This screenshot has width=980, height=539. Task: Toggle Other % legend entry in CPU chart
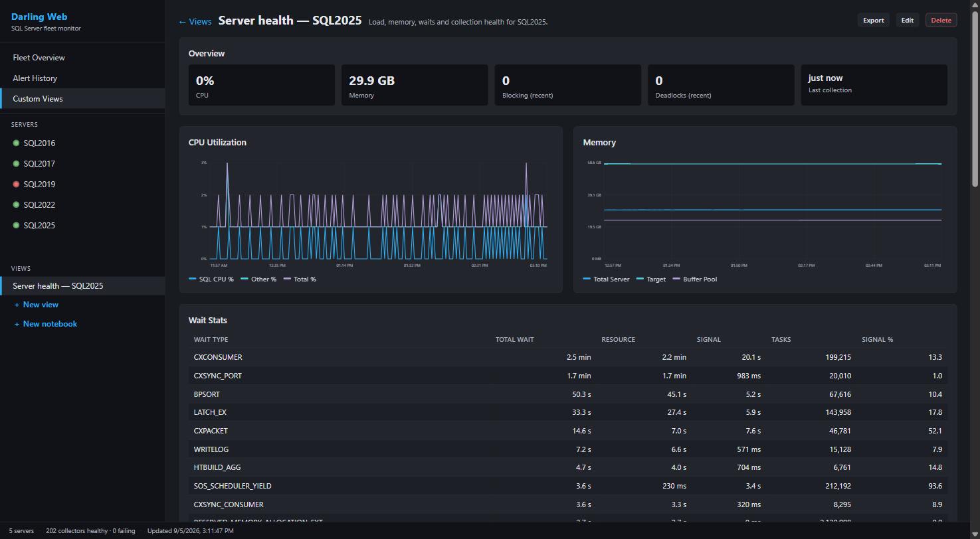point(258,279)
